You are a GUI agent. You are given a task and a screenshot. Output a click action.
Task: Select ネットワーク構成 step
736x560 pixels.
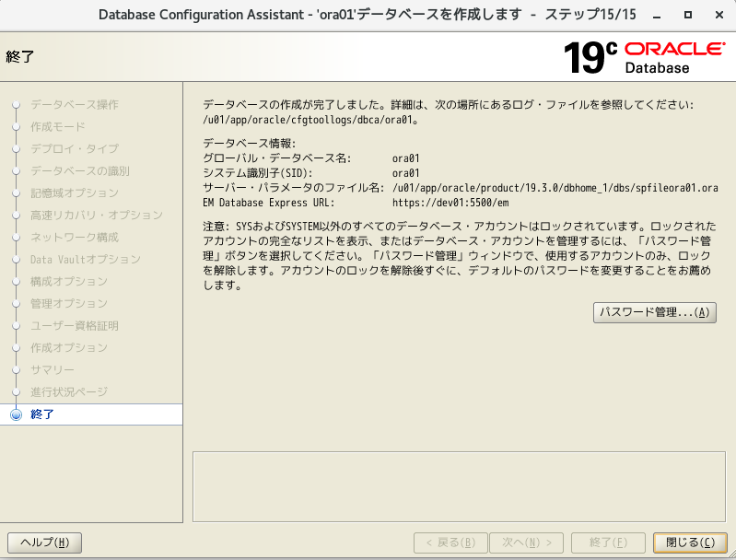click(75, 237)
